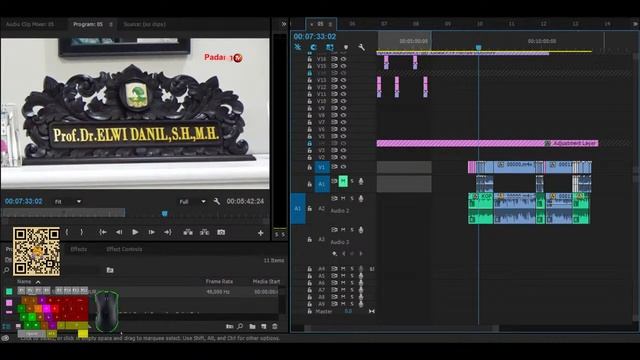Open Program Monitor settings wrench
This screenshot has width=640, height=360.
[216, 201]
